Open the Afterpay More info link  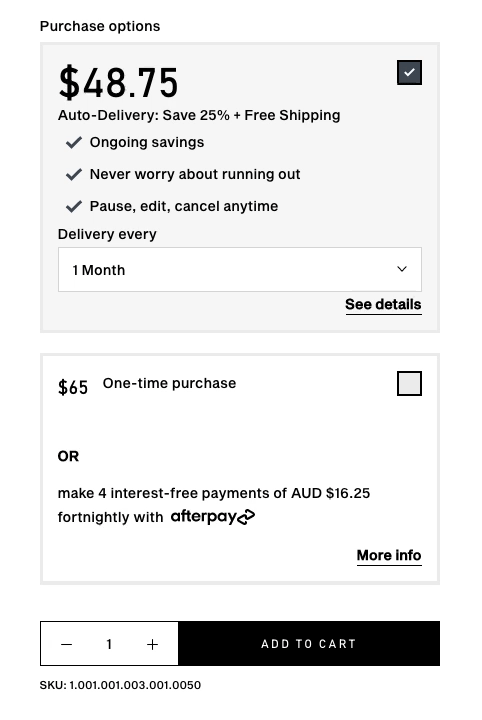(389, 556)
